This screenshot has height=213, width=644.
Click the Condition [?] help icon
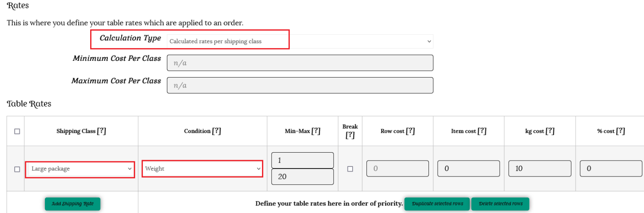tap(216, 131)
